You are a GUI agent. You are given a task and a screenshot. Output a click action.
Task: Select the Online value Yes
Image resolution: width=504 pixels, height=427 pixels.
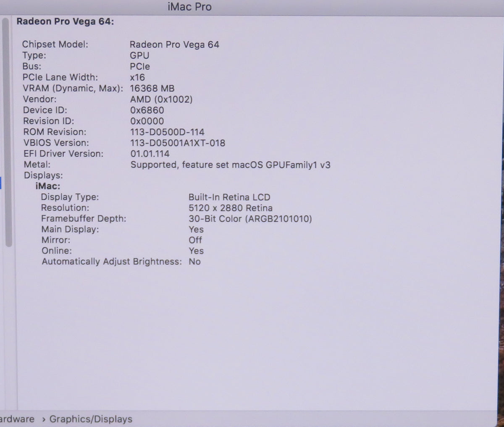(x=196, y=251)
